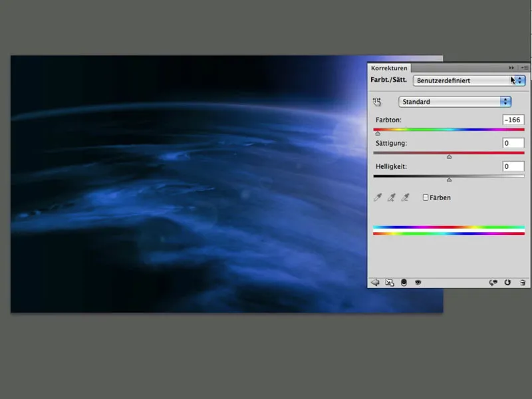Screen dimensions: 532x399
Task: Select the on-image adjustment hand tool
Action: (377, 102)
